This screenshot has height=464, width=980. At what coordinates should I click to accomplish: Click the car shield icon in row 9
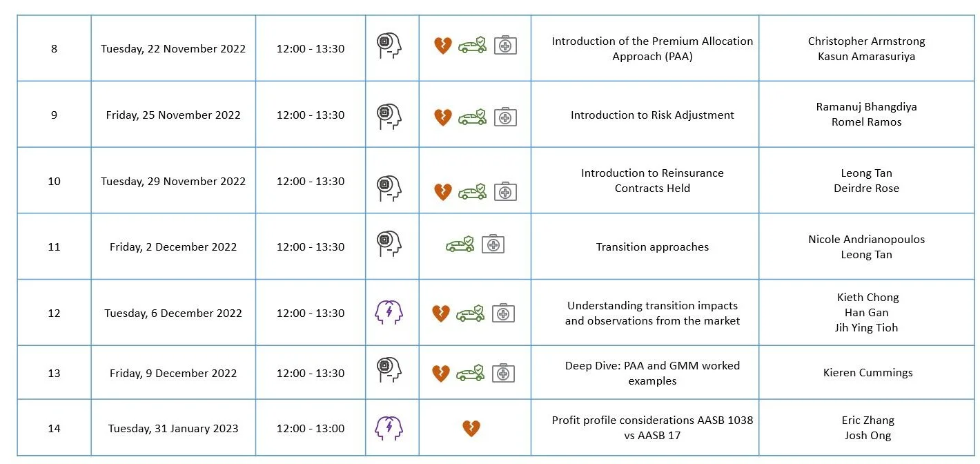coord(472,117)
